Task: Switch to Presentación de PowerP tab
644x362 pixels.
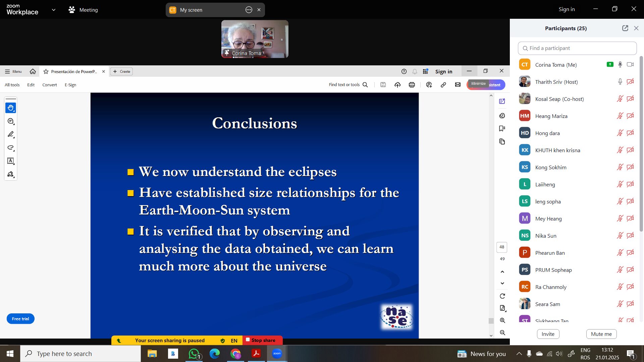Action: pyautogui.click(x=74, y=72)
